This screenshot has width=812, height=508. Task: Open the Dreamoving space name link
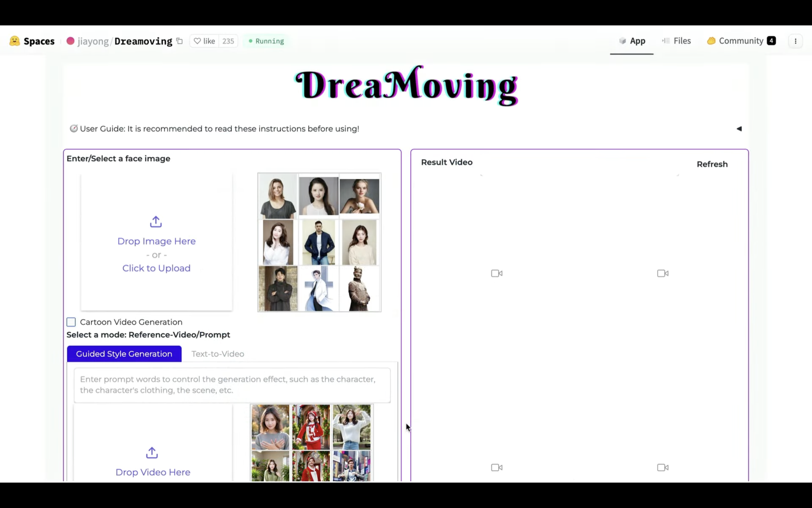143,41
